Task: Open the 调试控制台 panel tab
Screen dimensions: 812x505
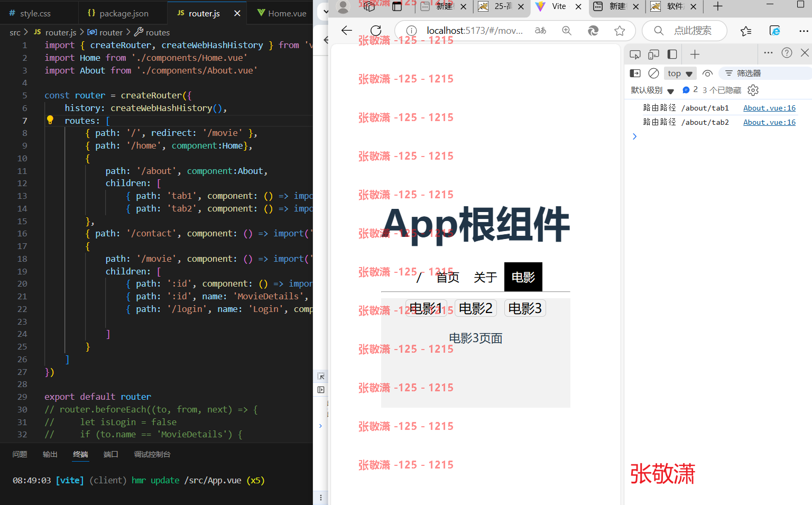Action: coord(152,454)
